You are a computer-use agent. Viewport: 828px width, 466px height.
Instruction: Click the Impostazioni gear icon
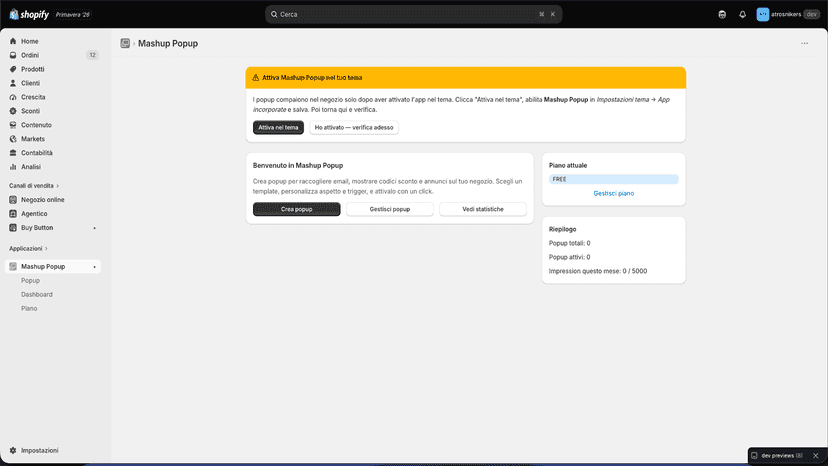click(x=13, y=451)
